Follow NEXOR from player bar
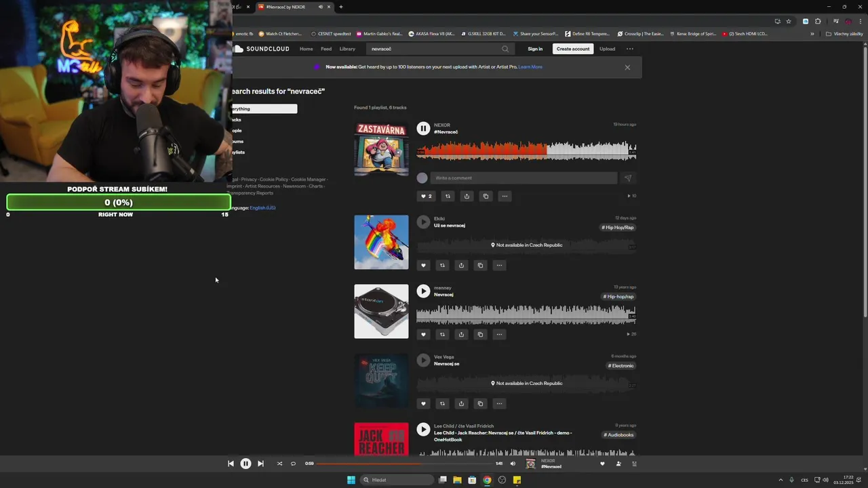 click(x=618, y=464)
